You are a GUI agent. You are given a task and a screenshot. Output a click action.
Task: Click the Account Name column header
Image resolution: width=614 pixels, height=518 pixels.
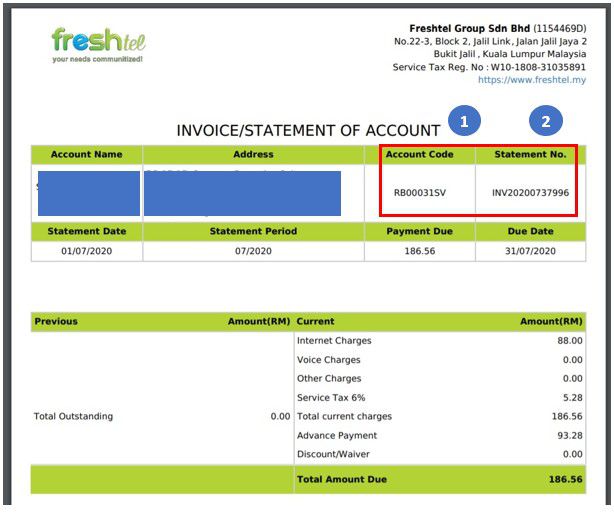87,154
